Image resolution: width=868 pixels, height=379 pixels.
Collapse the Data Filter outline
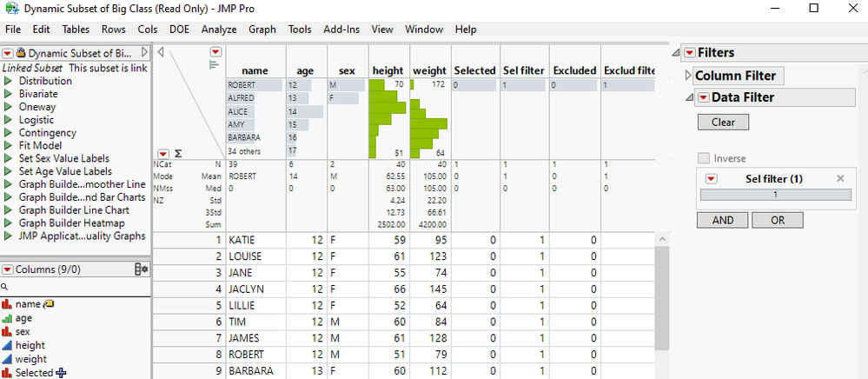click(689, 97)
